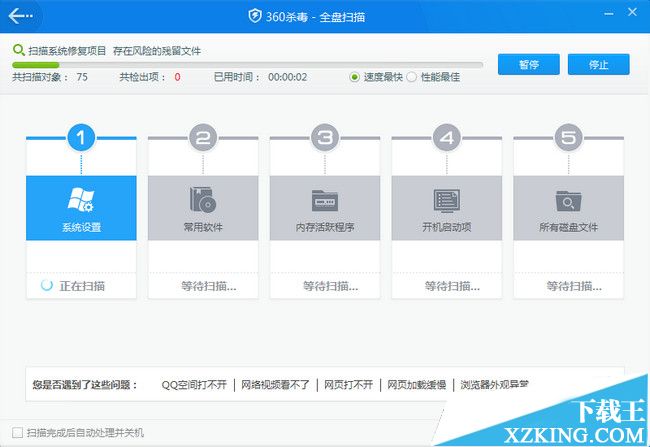Click the 开机启动项 monitor icon
The height and width of the screenshot is (447, 650).
(x=446, y=198)
